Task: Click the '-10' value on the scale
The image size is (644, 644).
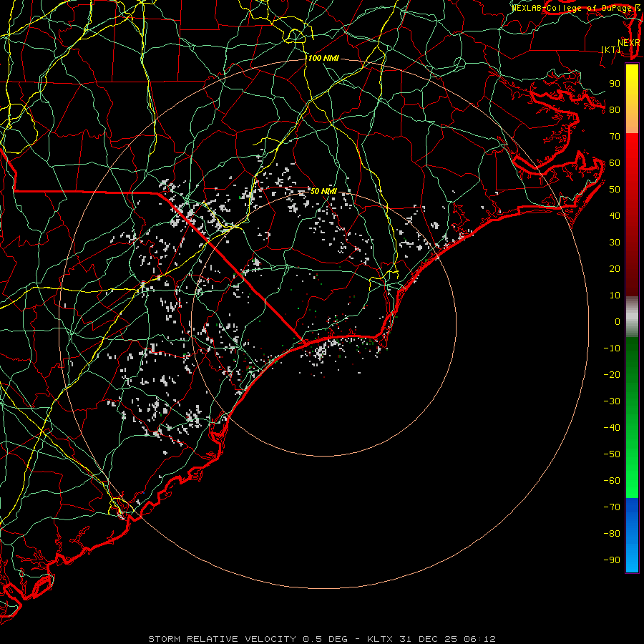Action: pos(612,348)
